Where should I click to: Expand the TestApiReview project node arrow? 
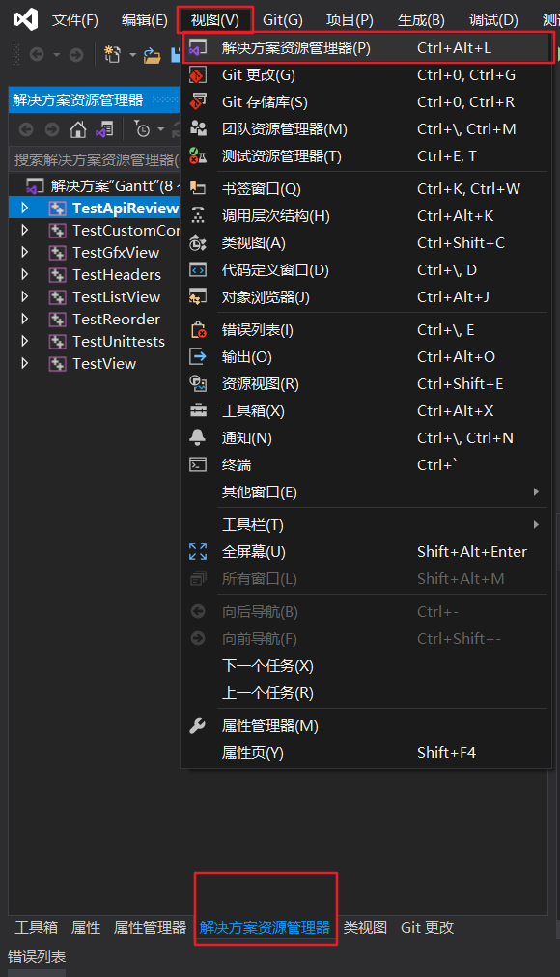[25, 208]
